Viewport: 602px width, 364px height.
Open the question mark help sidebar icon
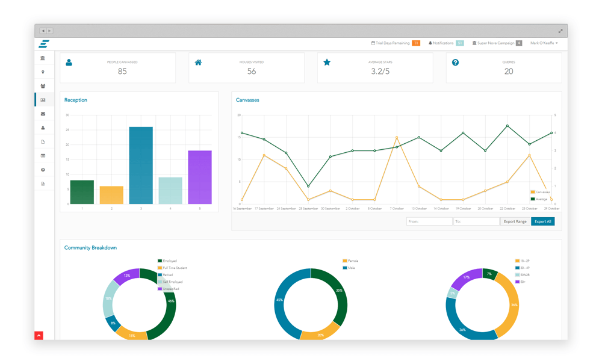[43, 170]
